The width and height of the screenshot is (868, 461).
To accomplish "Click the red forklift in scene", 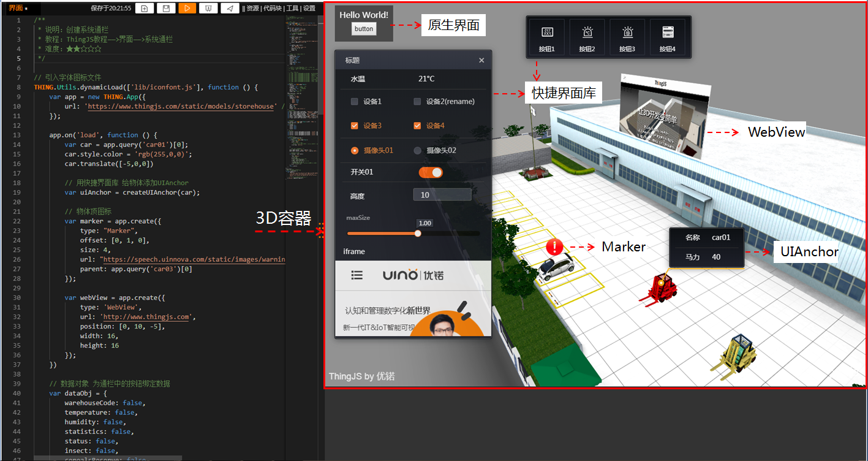I will [x=660, y=289].
